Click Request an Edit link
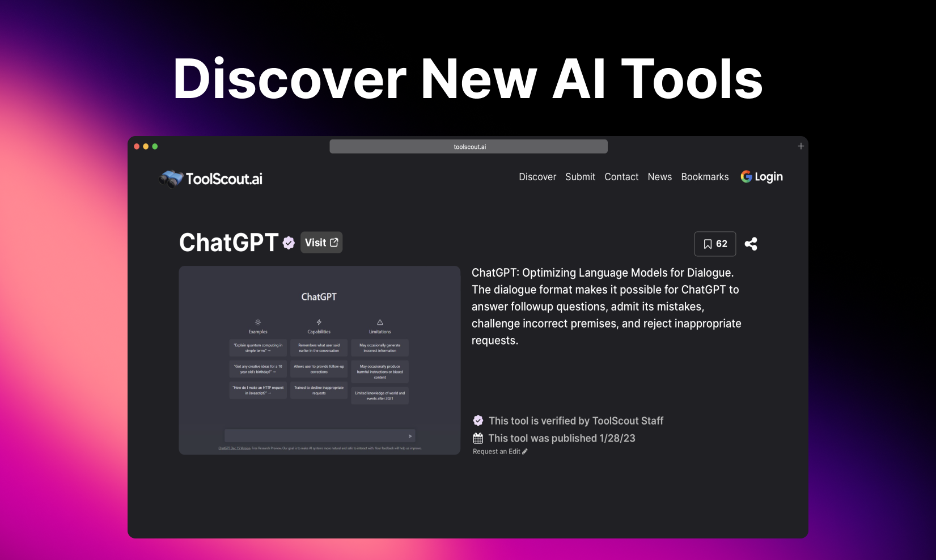936x560 pixels. point(500,452)
